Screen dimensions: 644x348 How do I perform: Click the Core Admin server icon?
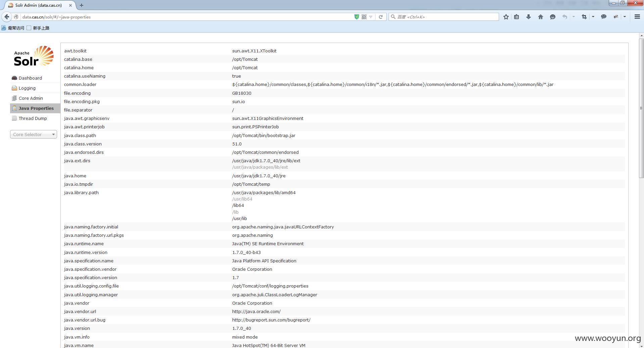click(14, 98)
